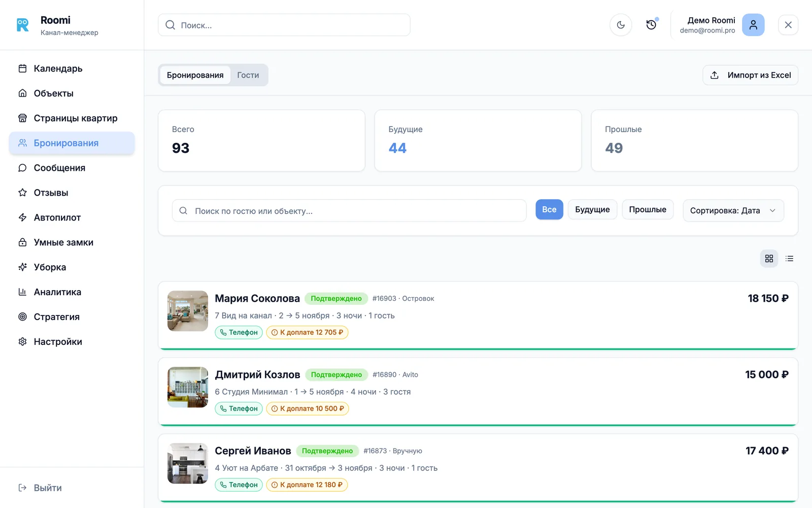Switch to the Гости tab

(248, 75)
